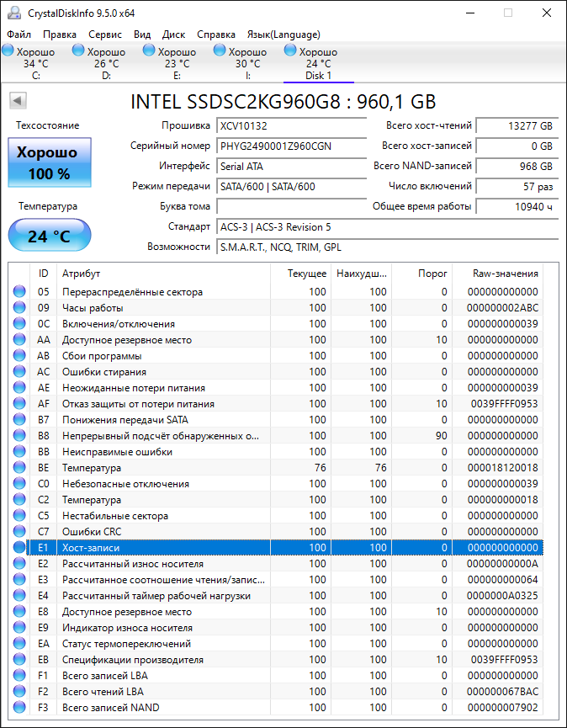The height and width of the screenshot is (728, 567).
Task: Open the Сервис menu
Action: pyautogui.click(x=105, y=35)
